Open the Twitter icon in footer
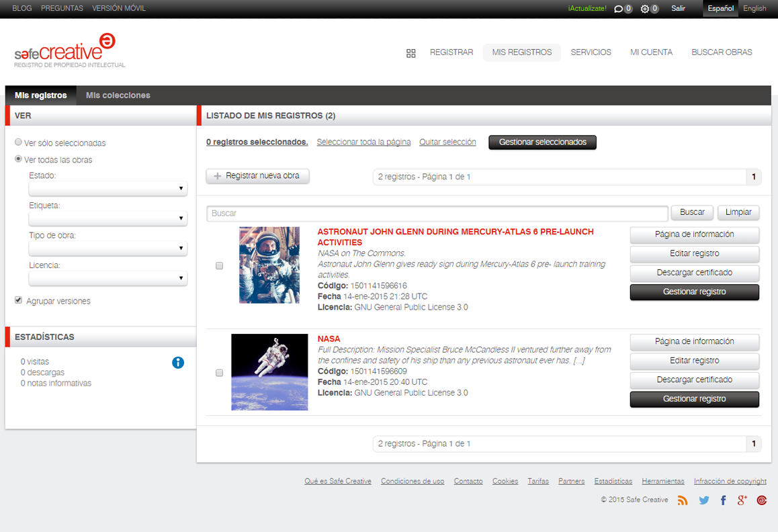 (x=703, y=500)
